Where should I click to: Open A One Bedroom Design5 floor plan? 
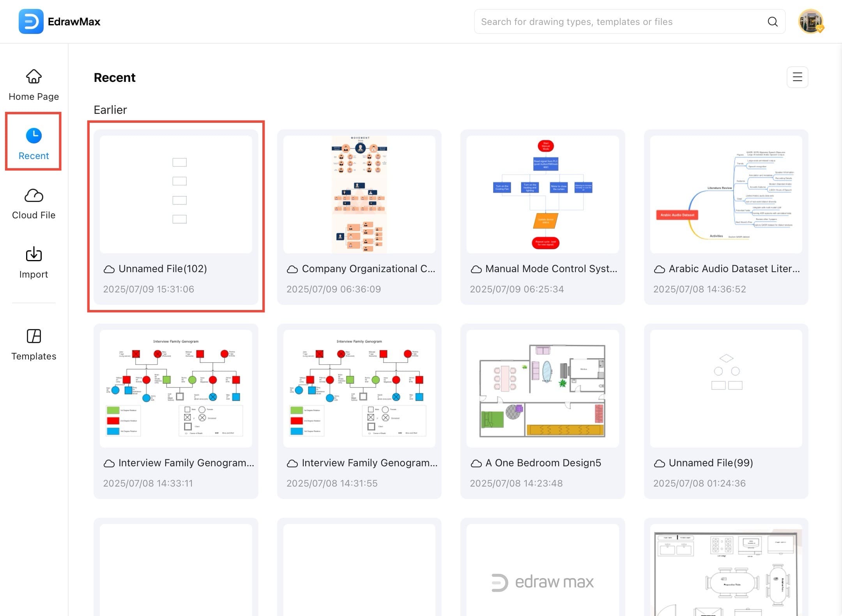(x=542, y=389)
